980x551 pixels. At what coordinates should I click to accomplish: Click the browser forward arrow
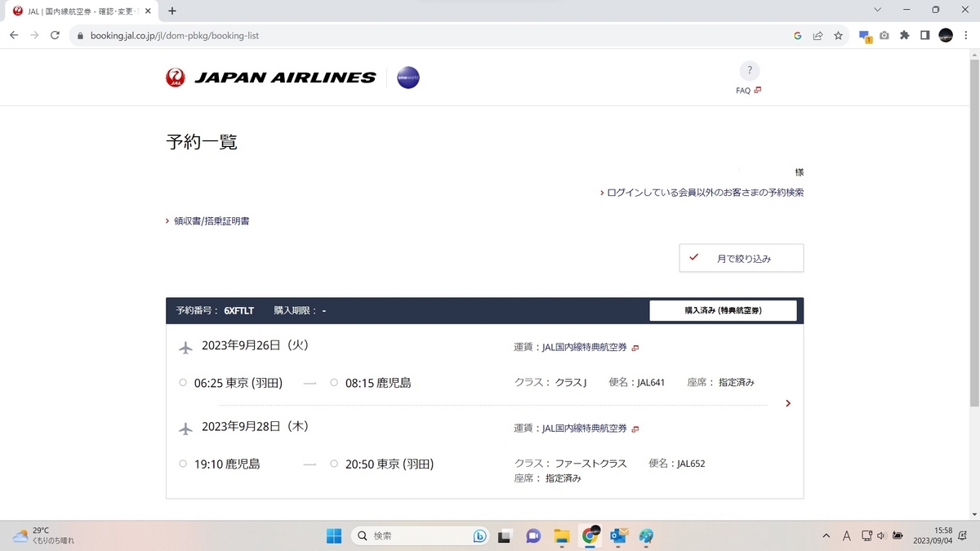(34, 36)
